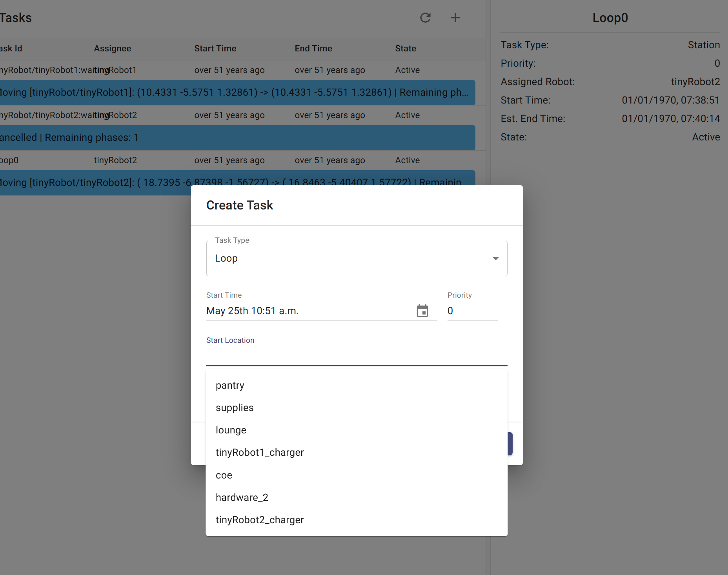Click the Start Location label
The height and width of the screenshot is (575, 728).
(x=230, y=340)
